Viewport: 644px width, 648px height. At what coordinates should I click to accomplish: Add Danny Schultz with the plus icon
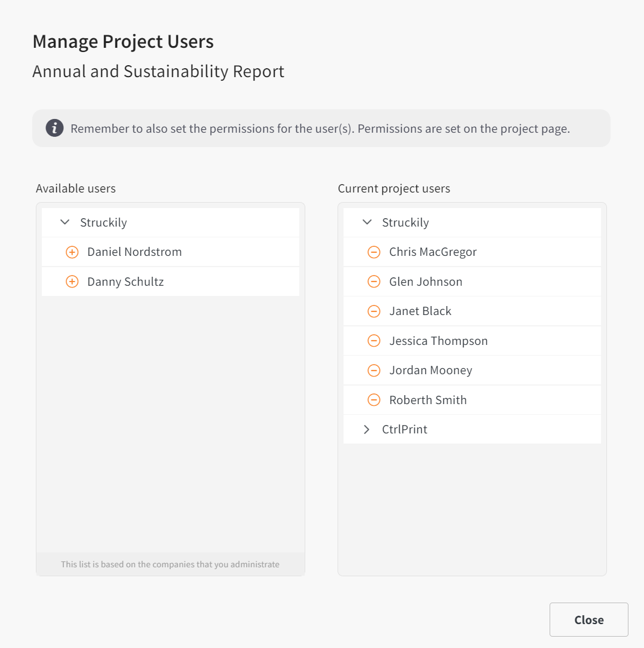tap(72, 282)
